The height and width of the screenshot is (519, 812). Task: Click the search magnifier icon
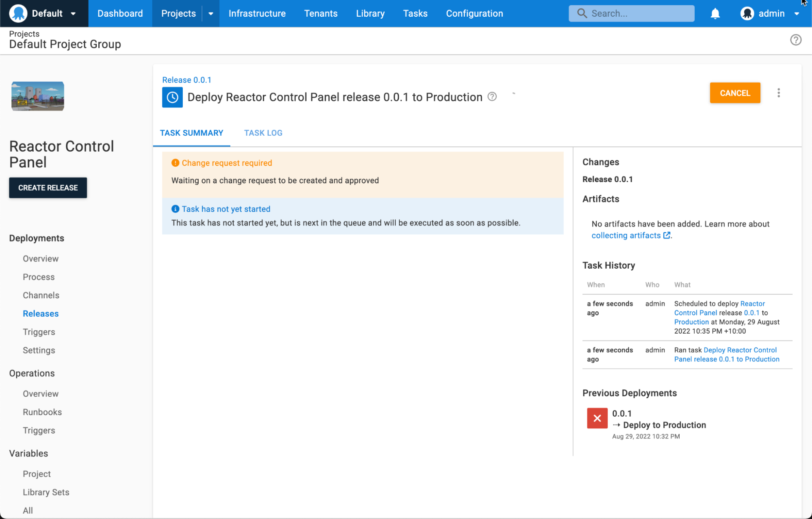click(582, 13)
